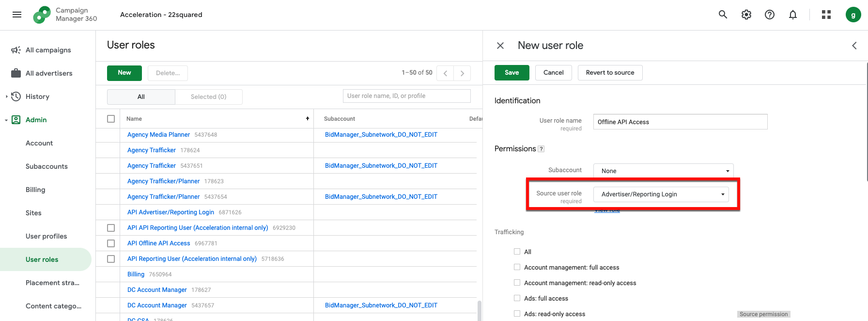Viewport: 868px width, 321px height.
Task: Open search with the magnifier icon
Action: pos(723,15)
